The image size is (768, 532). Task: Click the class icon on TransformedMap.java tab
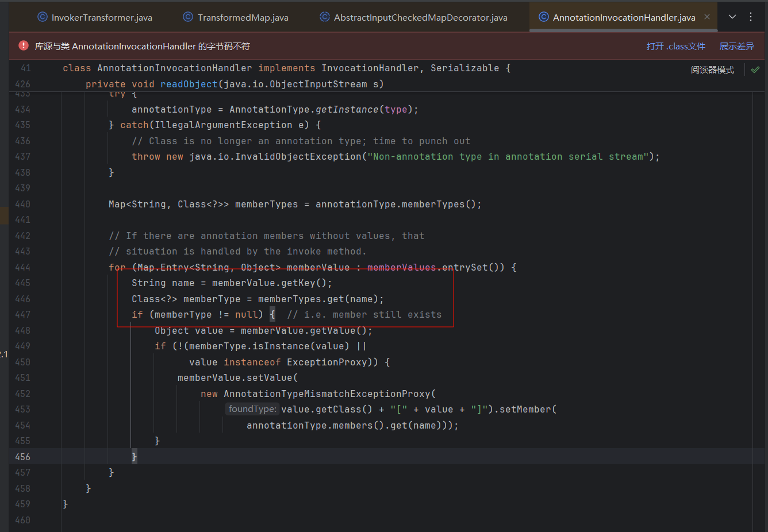point(188,17)
